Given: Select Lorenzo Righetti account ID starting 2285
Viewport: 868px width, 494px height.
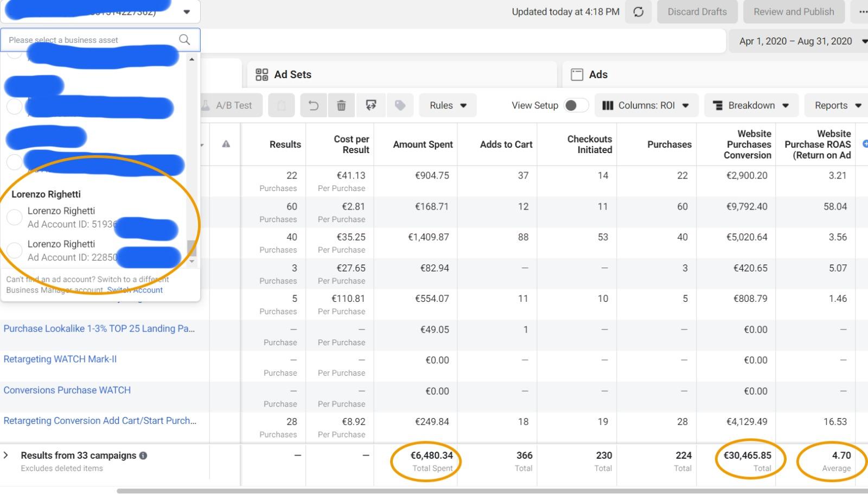Looking at the screenshot, I should [x=15, y=250].
